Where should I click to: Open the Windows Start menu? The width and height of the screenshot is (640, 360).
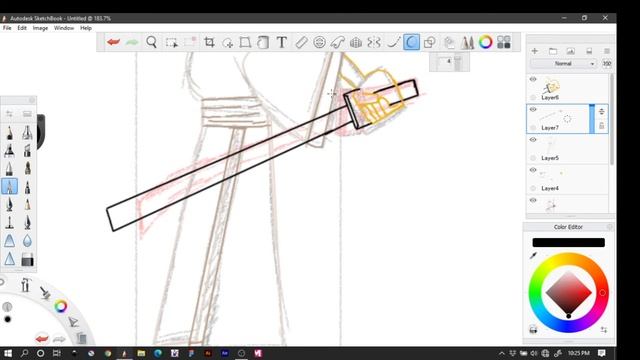click(8, 353)
